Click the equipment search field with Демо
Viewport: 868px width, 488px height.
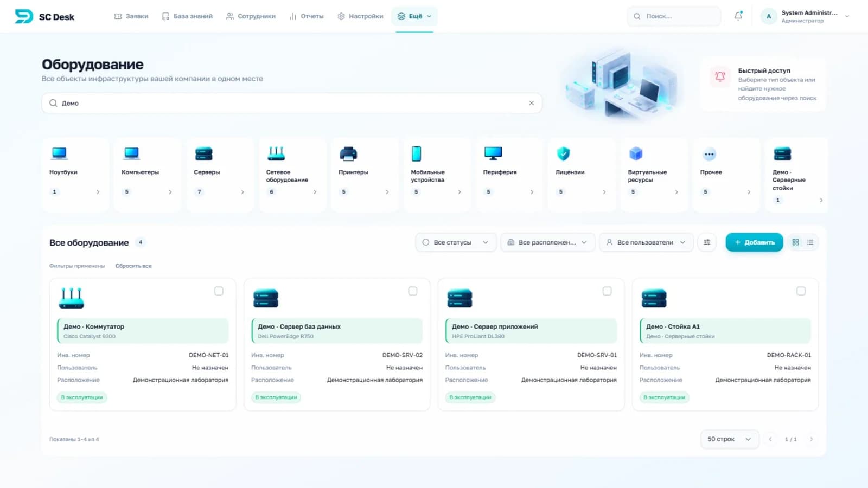(292, 103)
